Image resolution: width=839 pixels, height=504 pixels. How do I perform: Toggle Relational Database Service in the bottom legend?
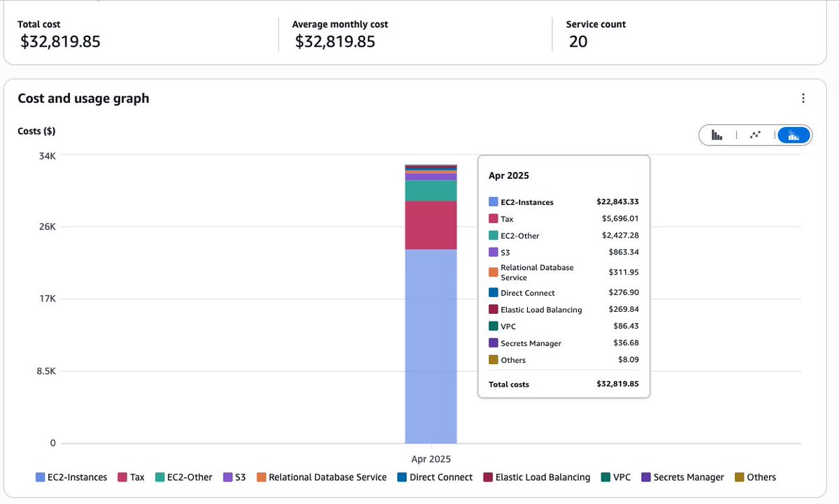[322, 477]
